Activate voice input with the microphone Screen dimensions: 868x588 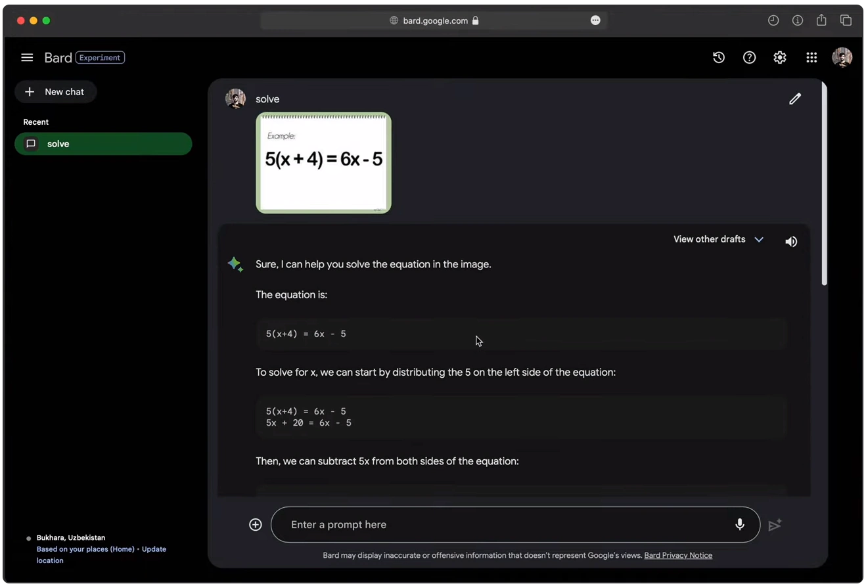click(x=739, y=524)
